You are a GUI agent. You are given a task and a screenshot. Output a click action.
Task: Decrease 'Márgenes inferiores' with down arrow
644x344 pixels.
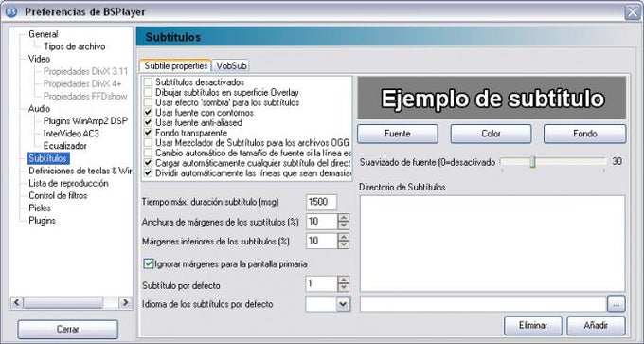[344, 244]
